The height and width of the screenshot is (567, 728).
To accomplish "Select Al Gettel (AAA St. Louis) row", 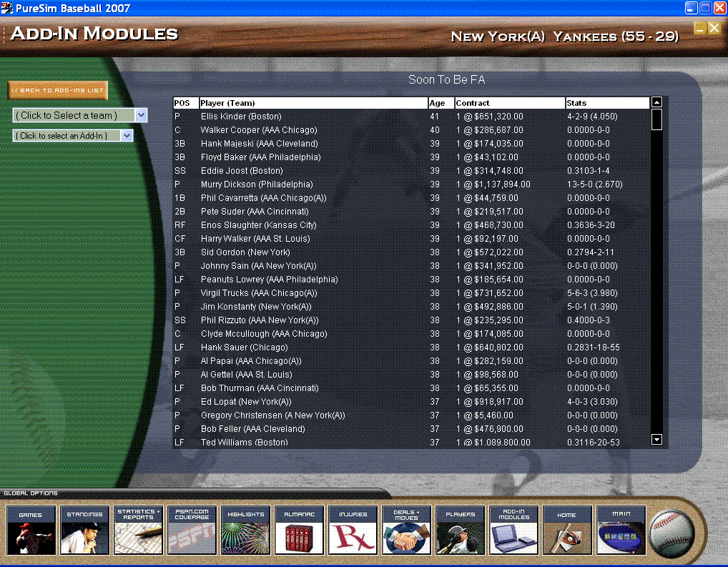I will coord(411,375).
